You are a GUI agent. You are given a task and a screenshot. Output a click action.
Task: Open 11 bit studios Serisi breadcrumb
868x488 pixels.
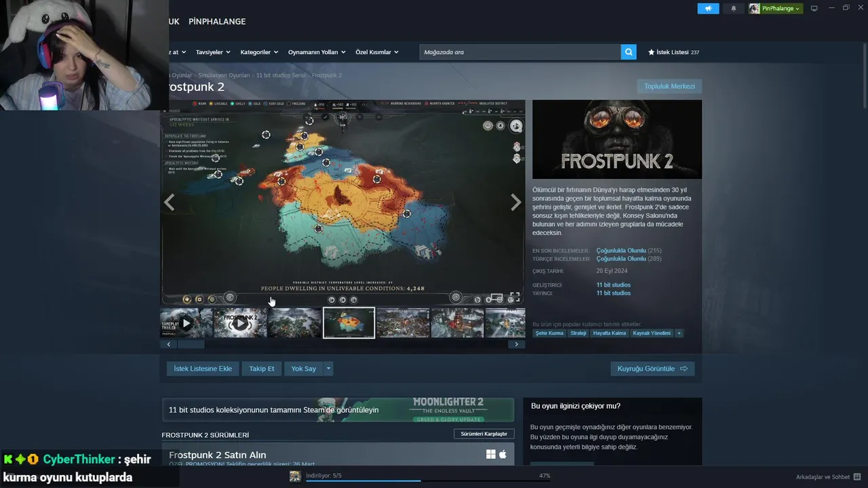281,75
